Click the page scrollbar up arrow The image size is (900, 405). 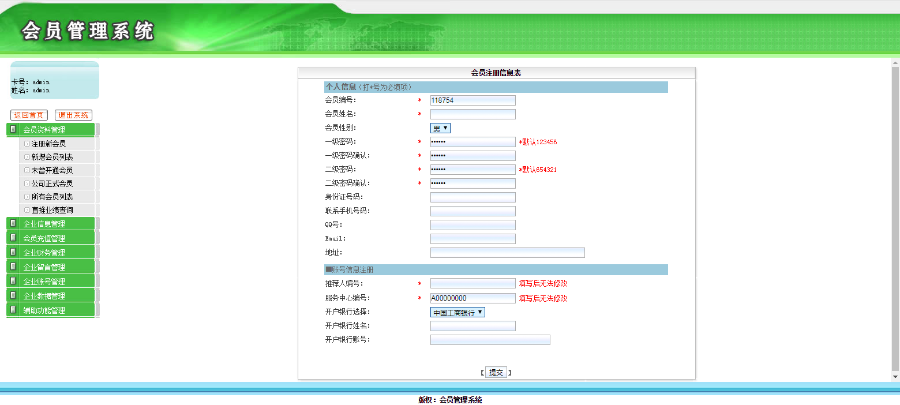click(896, 62)
